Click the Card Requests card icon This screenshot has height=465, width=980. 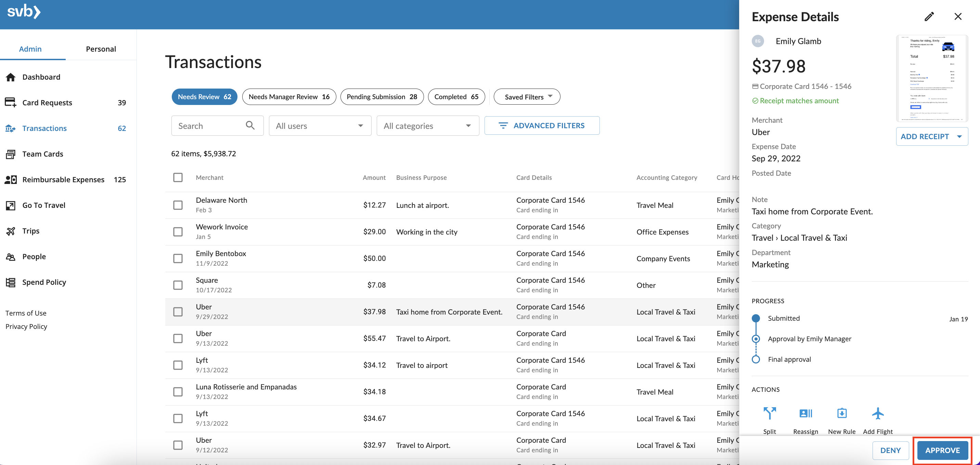11,103
